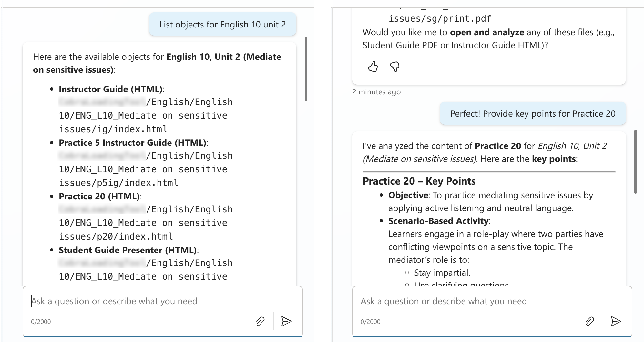Image resolution: width=644 pixels, height=342 pixels.
Task: Click the Student Guide Presenter (HTML) entry
Action: point(128,250)
